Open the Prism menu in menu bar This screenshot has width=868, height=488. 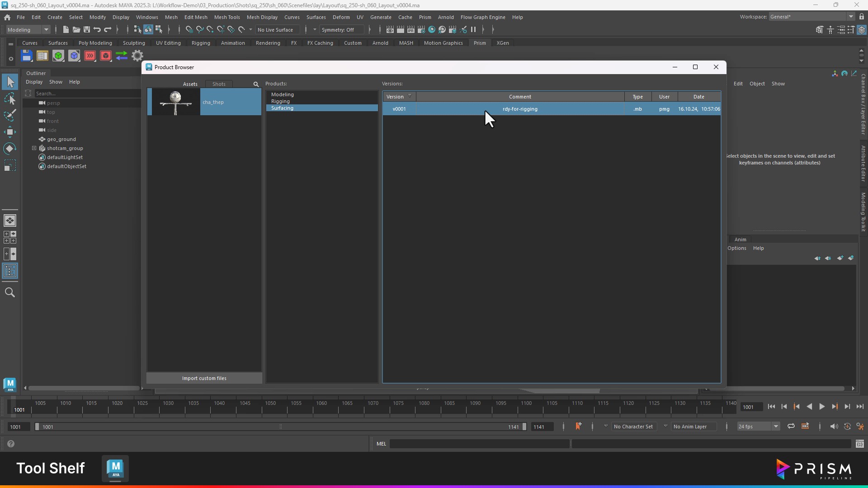[x=425, y=17]
